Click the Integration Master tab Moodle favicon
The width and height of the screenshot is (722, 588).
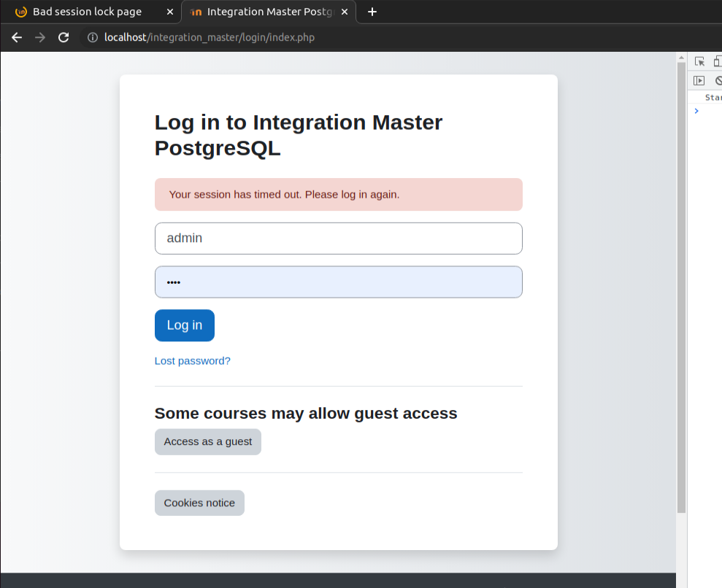(196, 12)
